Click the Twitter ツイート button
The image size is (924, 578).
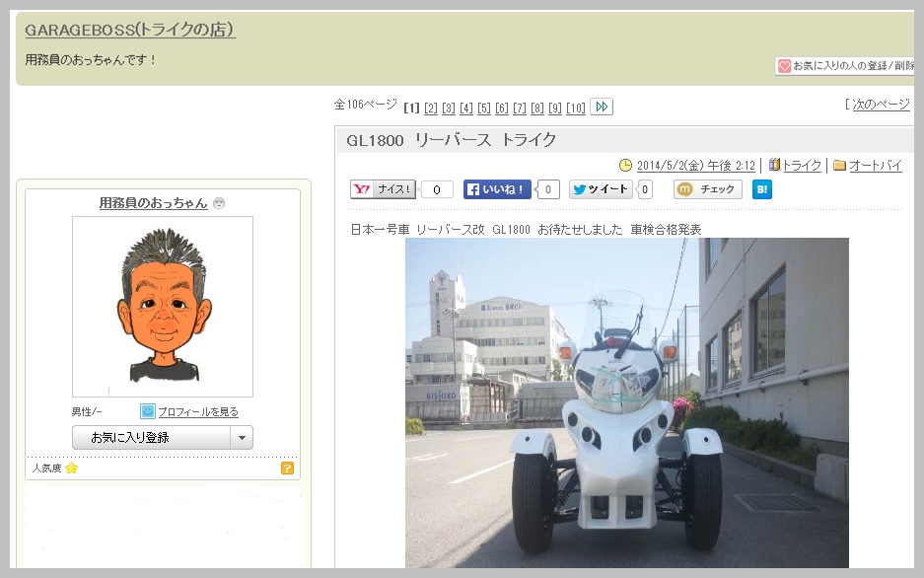[x=601, y=189]
